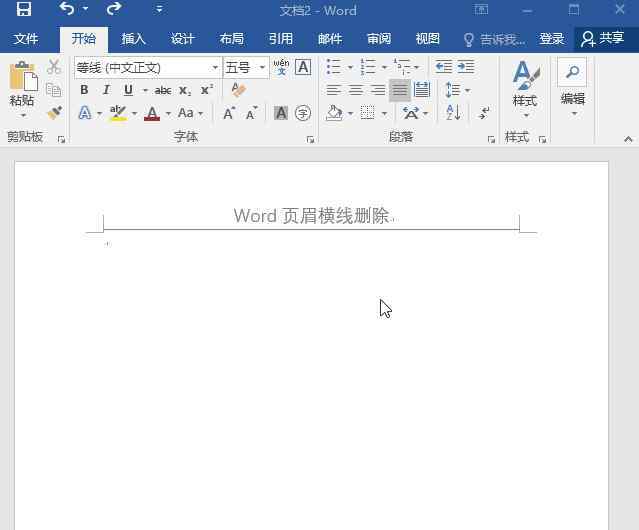
Task: Apply yellow text highlight color
Action: (x=118, y=113)
